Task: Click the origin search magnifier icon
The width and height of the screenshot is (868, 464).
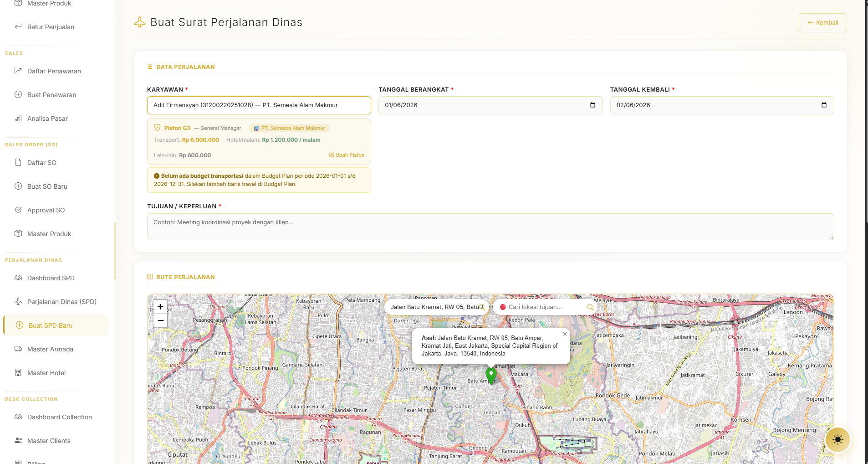Action: point(482,307)
